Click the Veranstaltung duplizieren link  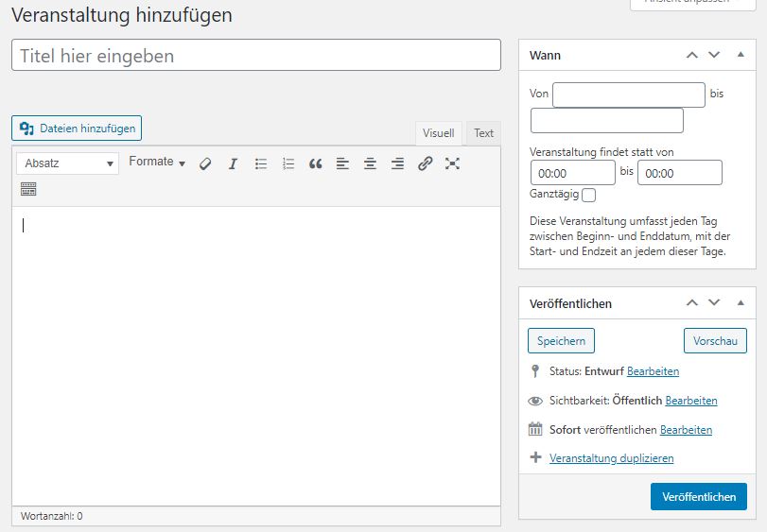(611, 458)
